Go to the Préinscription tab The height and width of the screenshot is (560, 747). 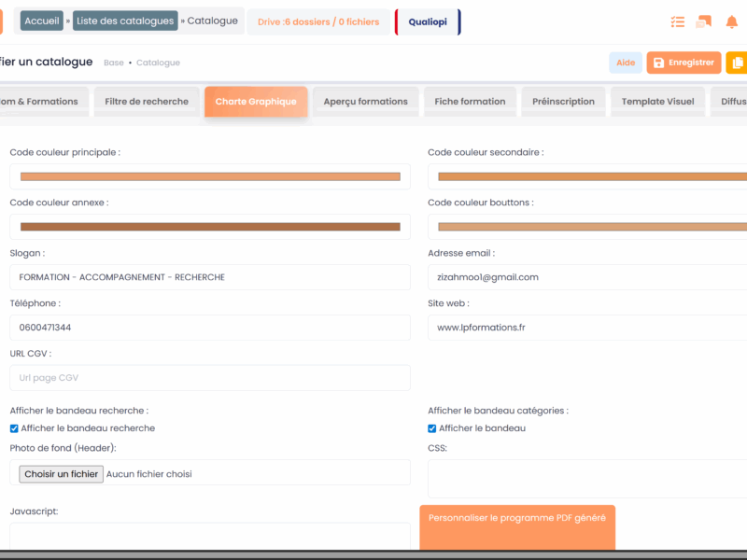point(562,101)
